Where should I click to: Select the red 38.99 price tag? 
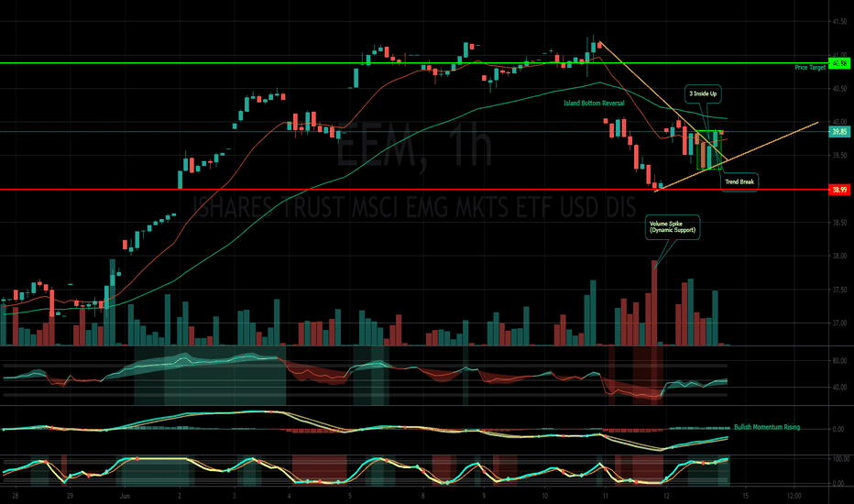pyautogui.click(x=839, y=190)
